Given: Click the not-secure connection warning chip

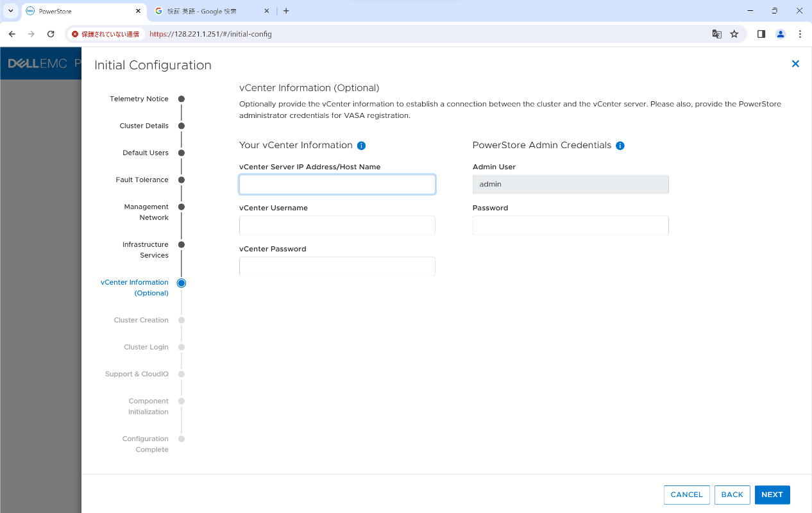Looking at the screenshot, I should tap(105, 34).
